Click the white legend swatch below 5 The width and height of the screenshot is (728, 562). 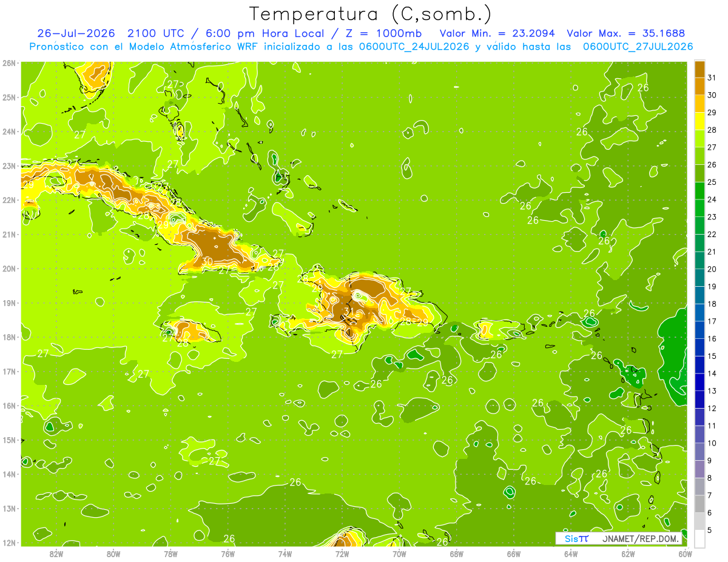point(699,538)
